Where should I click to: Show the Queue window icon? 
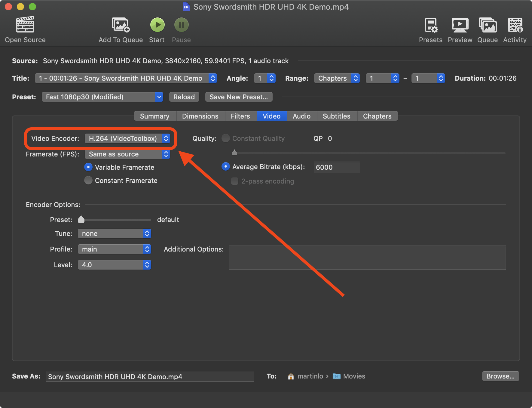(488, 25)
